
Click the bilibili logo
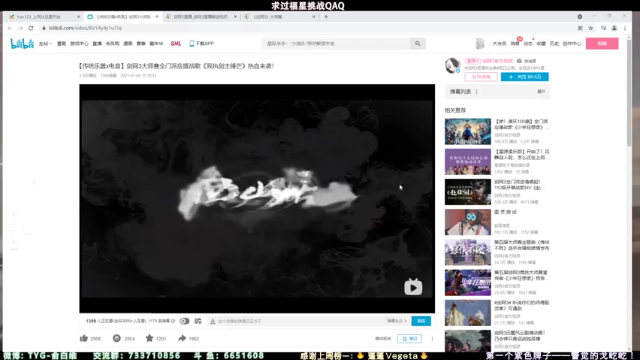pyautogui.click(x=22, y=43)
